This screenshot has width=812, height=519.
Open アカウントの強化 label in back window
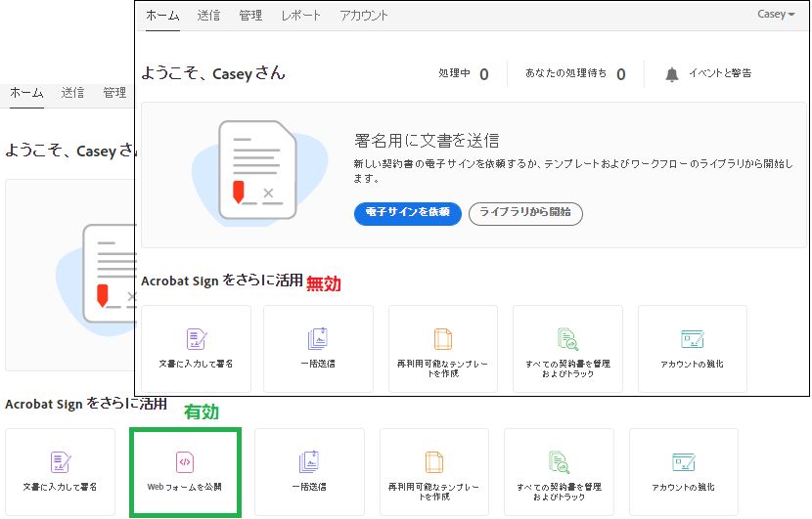[684, 487]
